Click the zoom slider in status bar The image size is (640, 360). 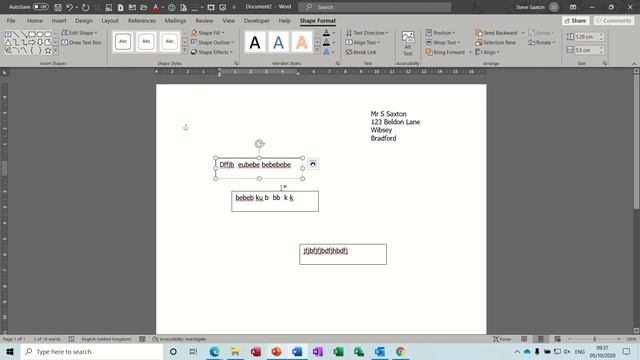[x=594, y=339]
